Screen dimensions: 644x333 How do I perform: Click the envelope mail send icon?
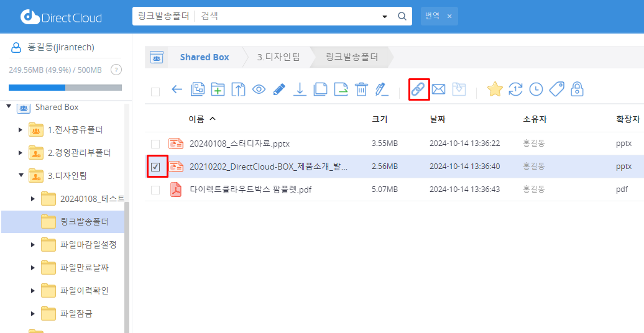(438, 89)
